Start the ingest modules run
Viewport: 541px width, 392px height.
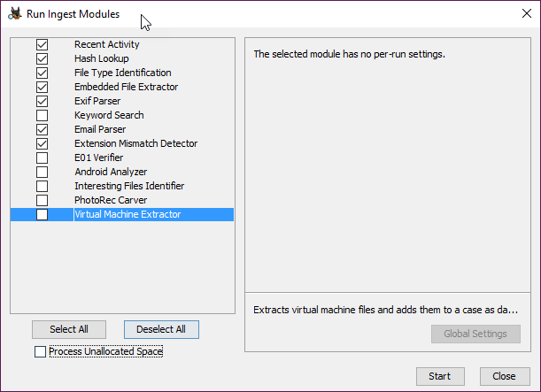click(440, 376)
